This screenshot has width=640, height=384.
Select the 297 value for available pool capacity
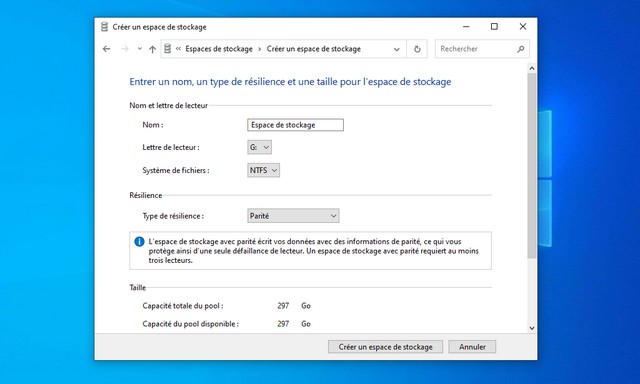[283, 324]
